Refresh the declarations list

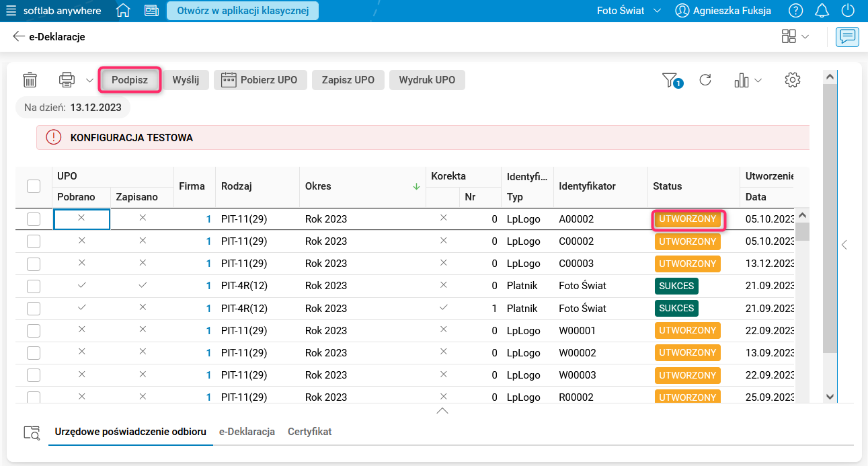pos(705,80)
